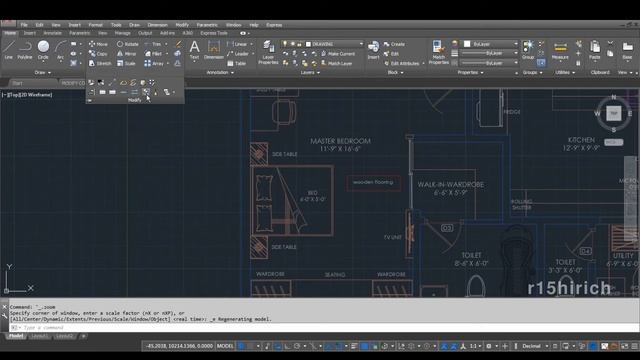
Task: Open the Format menu
Action: coord(96,25)
